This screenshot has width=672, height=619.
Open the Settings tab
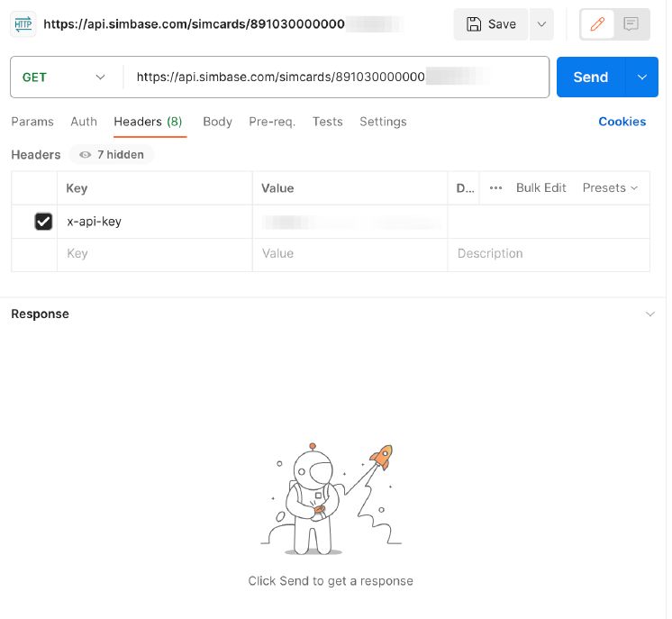coord(383,122)
